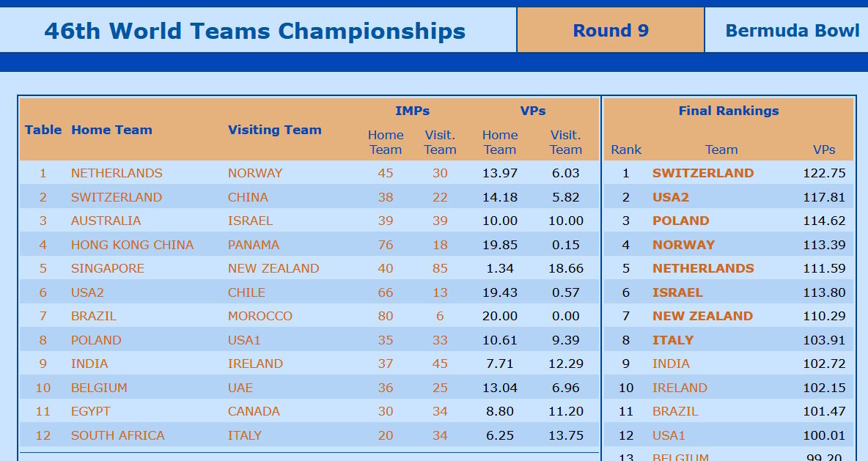Click the 46th World Teams Championships title

click(x=255, y=31)
